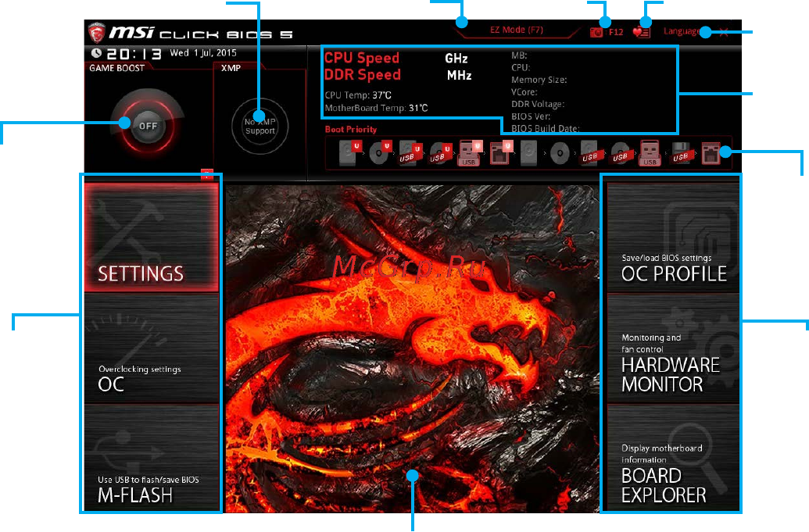The image size is (809, 532).
Task: Select the legacy network boot device
Action: [x=711, y=153]
